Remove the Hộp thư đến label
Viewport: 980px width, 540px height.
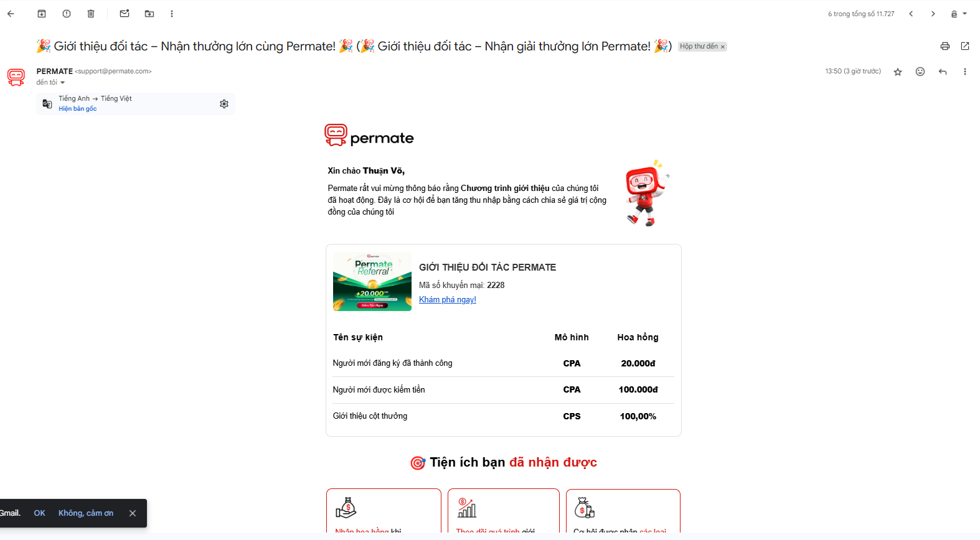[x=723, y=47]
